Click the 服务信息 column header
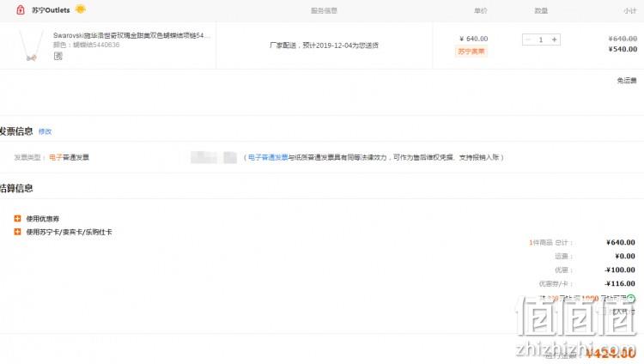Viewport: 644px width, 364px height. pyautogui.click(x=324, y=10)
